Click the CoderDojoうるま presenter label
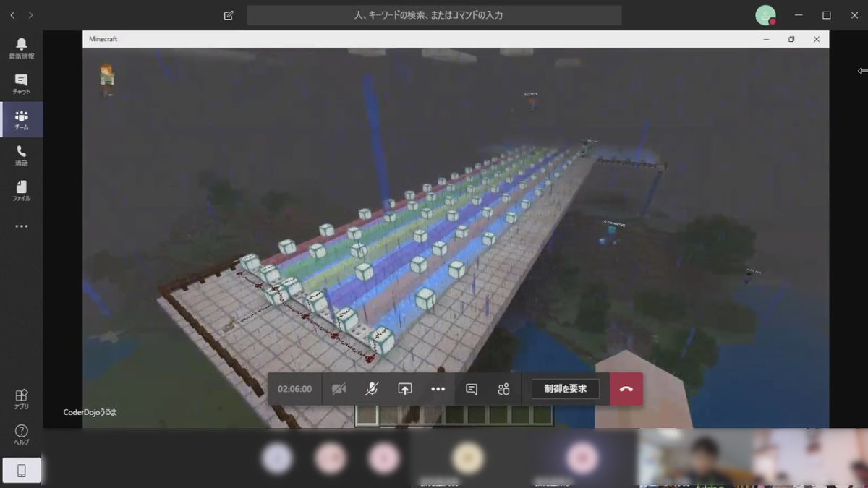Viewport: 868px width, 488px height. pos(90,412)
